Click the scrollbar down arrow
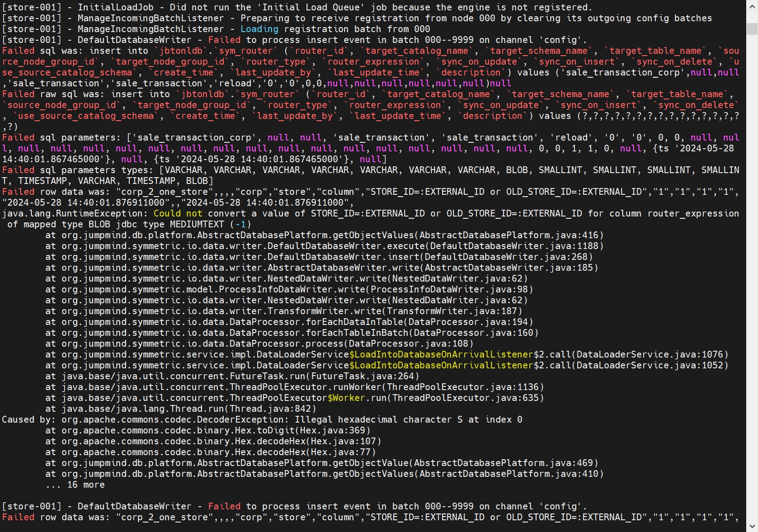This screenshot has width=758, height=532. (752, 527)
